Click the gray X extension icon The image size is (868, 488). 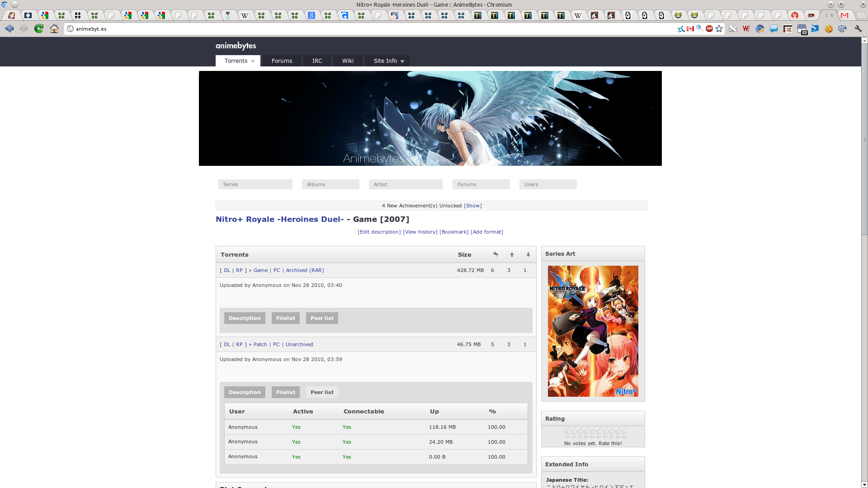(x=733, y=29)
